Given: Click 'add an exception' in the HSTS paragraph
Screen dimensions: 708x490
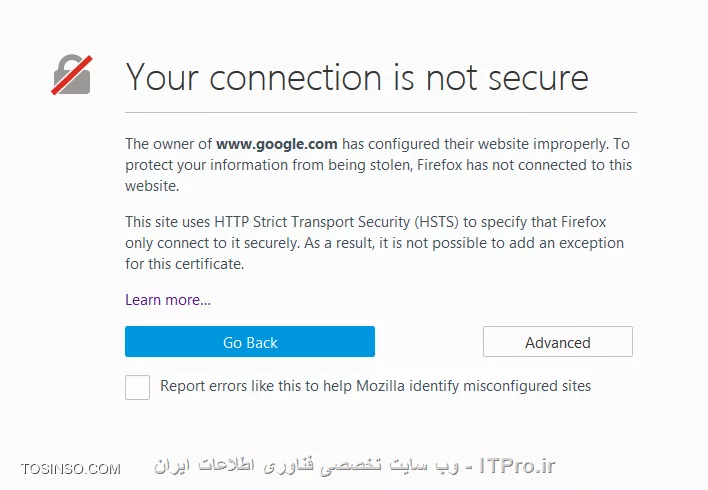Looking at the screenshot, I should 566,243.
